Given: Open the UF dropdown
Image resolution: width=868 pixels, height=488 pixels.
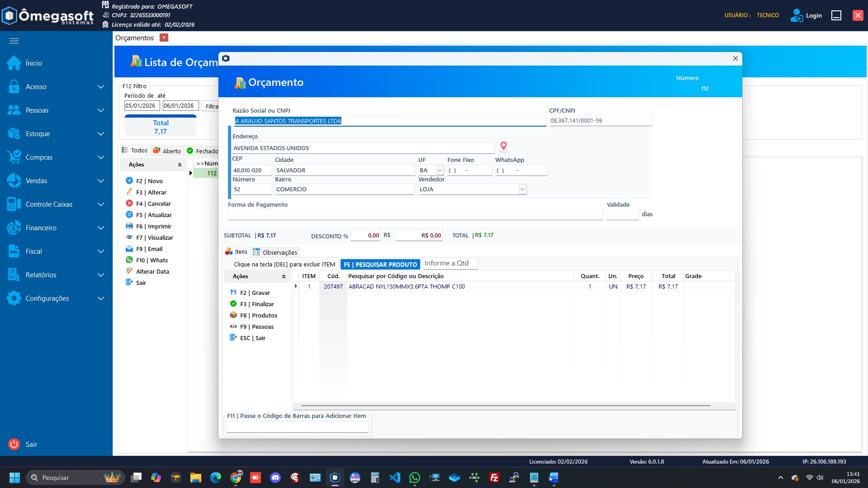Looking at the screenshot, I should tap(440, 171).
